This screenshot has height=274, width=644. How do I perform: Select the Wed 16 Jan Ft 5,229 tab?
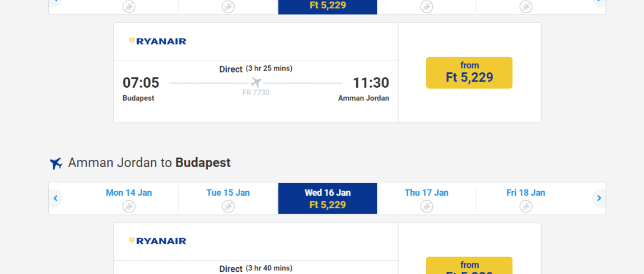tap(328, 199)
